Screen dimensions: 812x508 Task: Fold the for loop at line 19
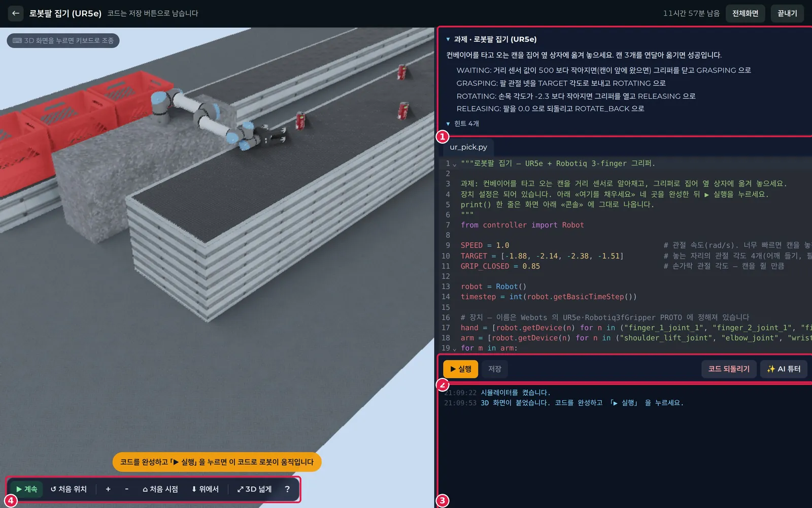455,348
